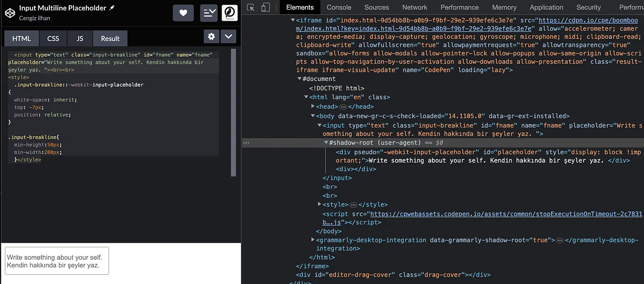Open the editor chevron dropdown menu
This screenshot has height=284, width=644.
[228, 37]
